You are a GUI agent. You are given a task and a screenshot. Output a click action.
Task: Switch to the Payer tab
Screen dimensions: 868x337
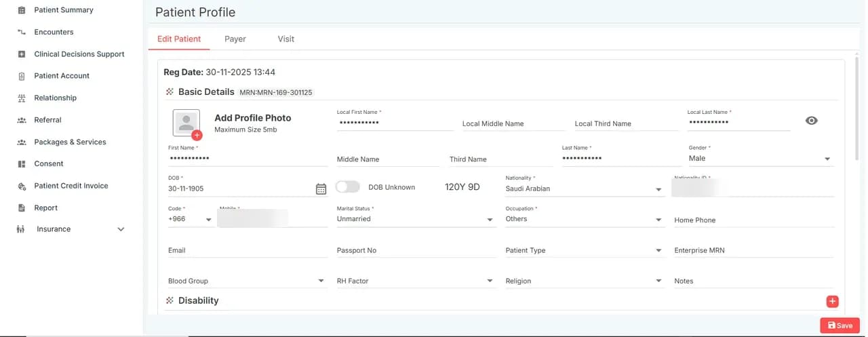(235, 39)
